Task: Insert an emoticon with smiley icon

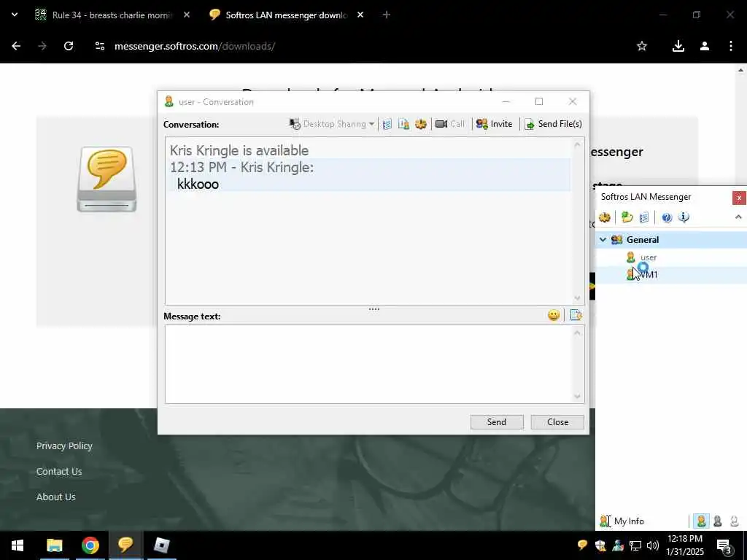Action: pyautogui.click(x=554, y=315)
